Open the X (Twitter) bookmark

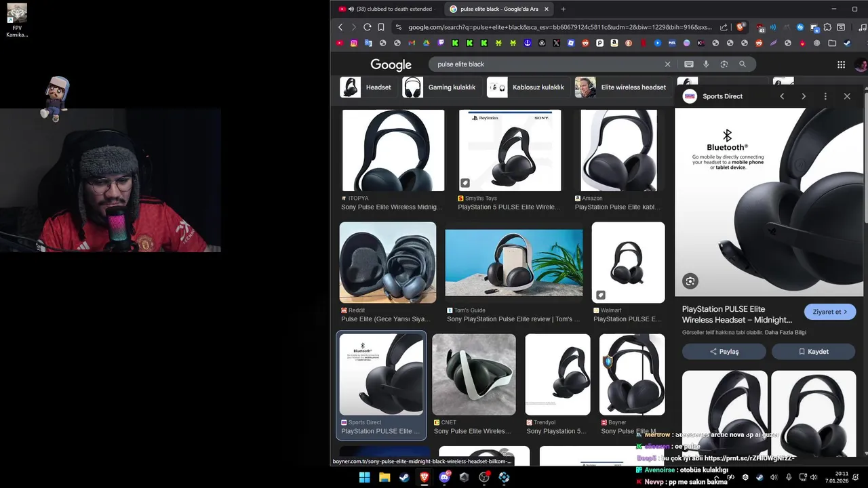coord(556,43)
